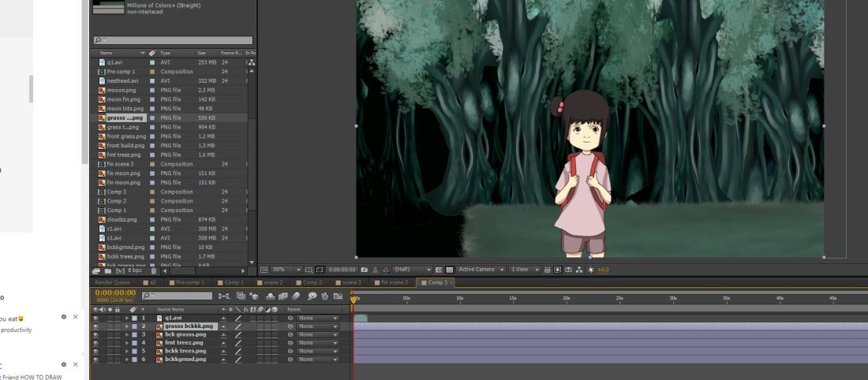Image resolution: width=868 pixels, height=380 pixels.
Task: Open Parent dropdown for bckkgrnnd.png layer
Action: coord(318,360)
